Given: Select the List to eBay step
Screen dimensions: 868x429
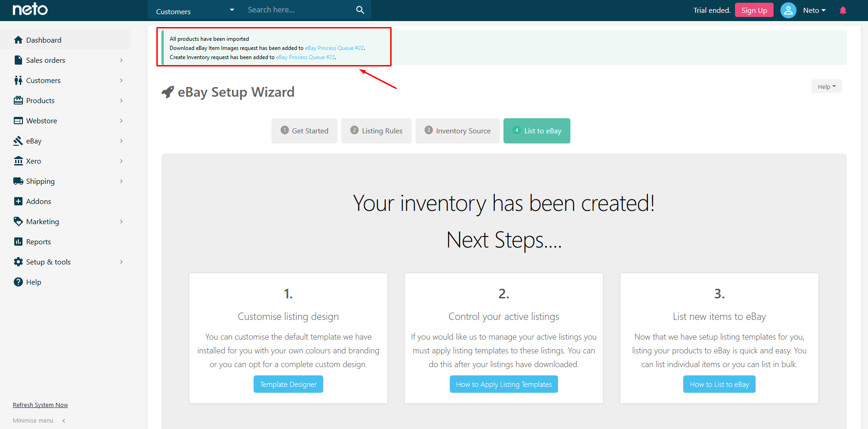Looking at the screenshot, I should click(x=537, y=131).
